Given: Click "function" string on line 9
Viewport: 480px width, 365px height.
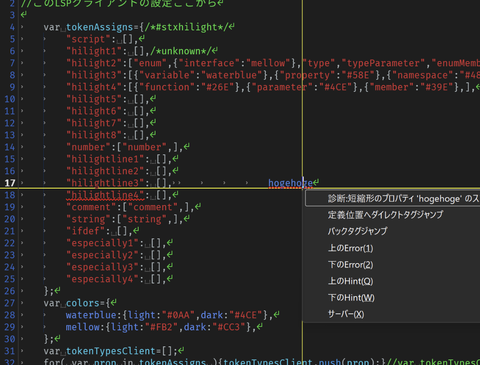Looking at the screenshot, I should (x=167, y=87).
